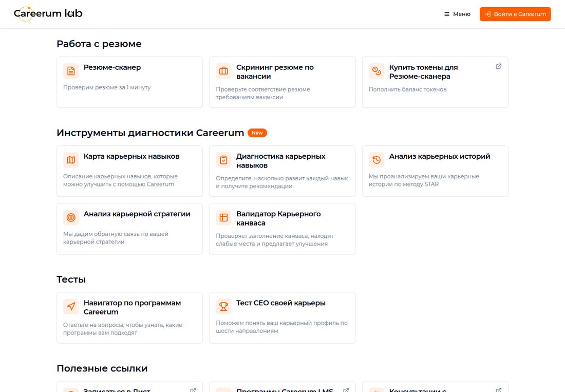565x392 pixels.
Task: Click text 'Проверьте соответствие резюме требованиям вакансии'
Action: pyautogui.click(x=263, y=94)
